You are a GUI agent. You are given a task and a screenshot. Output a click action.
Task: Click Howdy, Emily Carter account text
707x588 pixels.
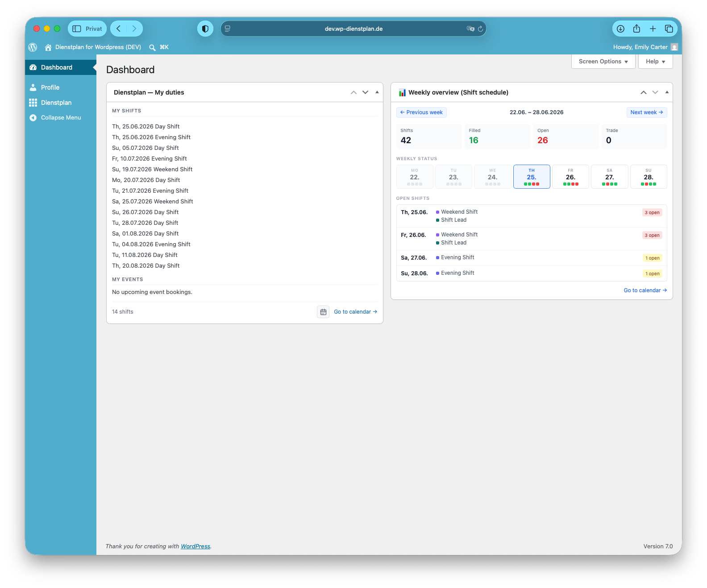(x=640, y=47)
